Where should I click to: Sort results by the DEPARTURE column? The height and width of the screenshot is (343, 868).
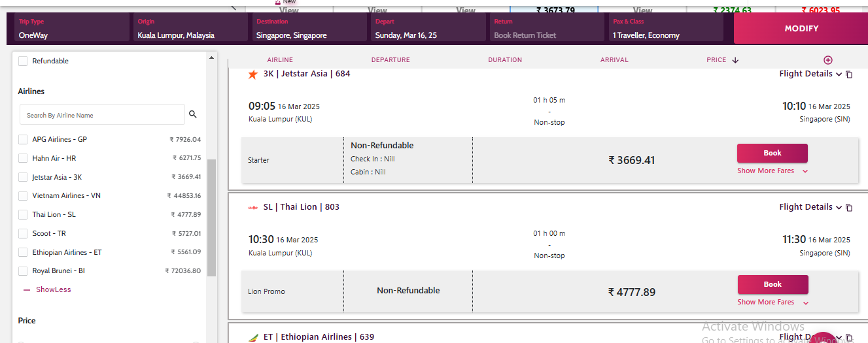pos(391,60)
